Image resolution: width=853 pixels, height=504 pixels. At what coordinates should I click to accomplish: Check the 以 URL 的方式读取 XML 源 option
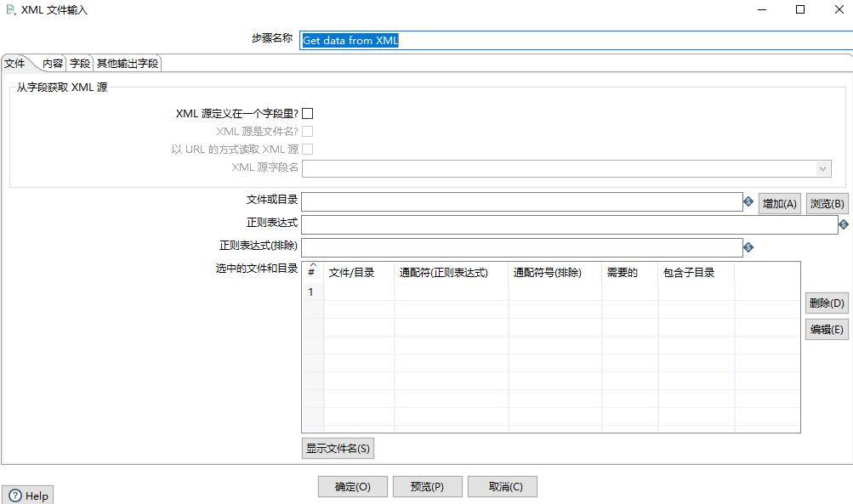click(308, 149)
